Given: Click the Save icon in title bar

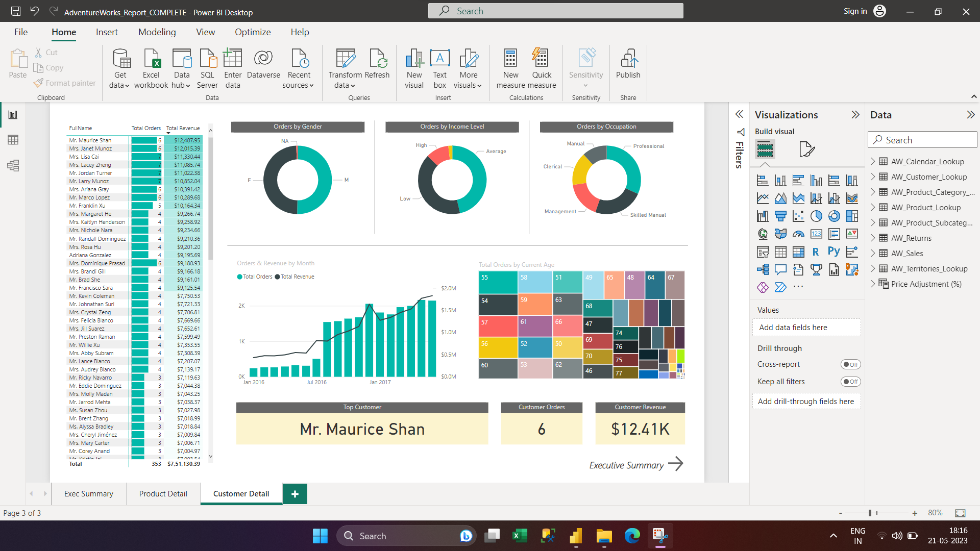Looking at the screenshot, I should pyautogui.click(x=16, y=11).
